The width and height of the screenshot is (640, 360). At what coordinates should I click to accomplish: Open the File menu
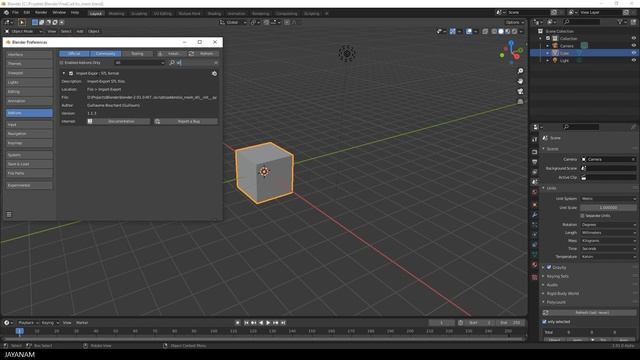(15, 13)
